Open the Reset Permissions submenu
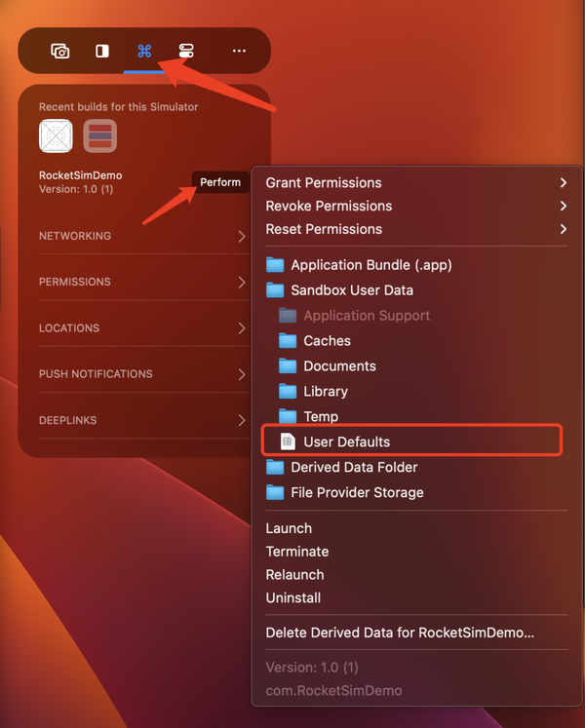This screenshot has width=585, height=728. [416, 229]
